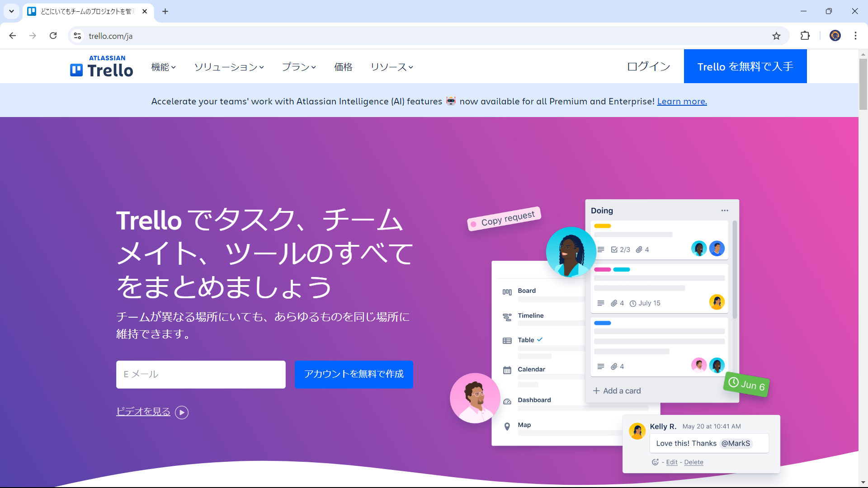Viewport: 868px width, 488px height.
Task: Bookmark page with star icon
Action: pyautogui.click(x=776, y=36)
